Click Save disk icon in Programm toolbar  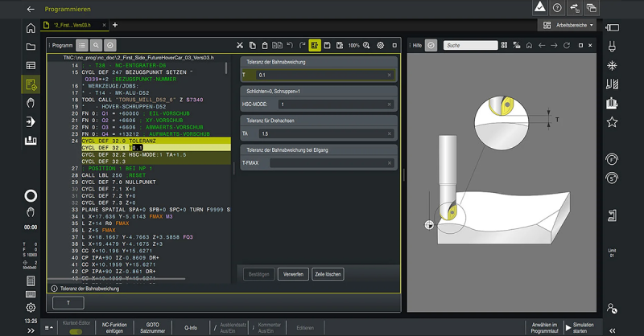tap(328, 45)
